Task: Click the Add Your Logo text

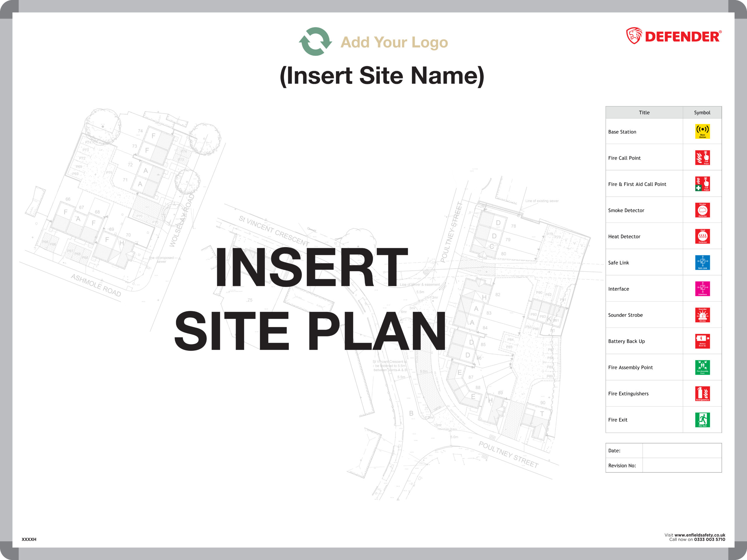Action: click(394, 43)
